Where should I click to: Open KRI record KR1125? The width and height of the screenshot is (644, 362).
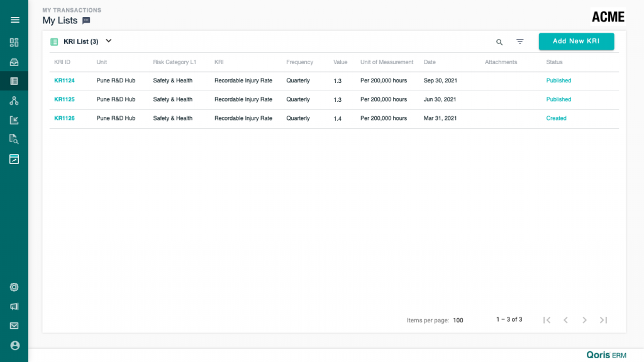65,99
